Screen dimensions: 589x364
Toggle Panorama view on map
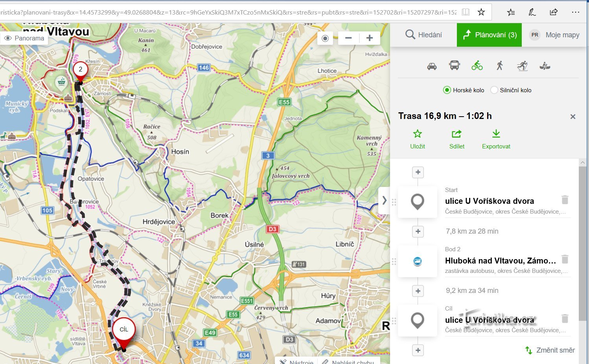(24, 38)
